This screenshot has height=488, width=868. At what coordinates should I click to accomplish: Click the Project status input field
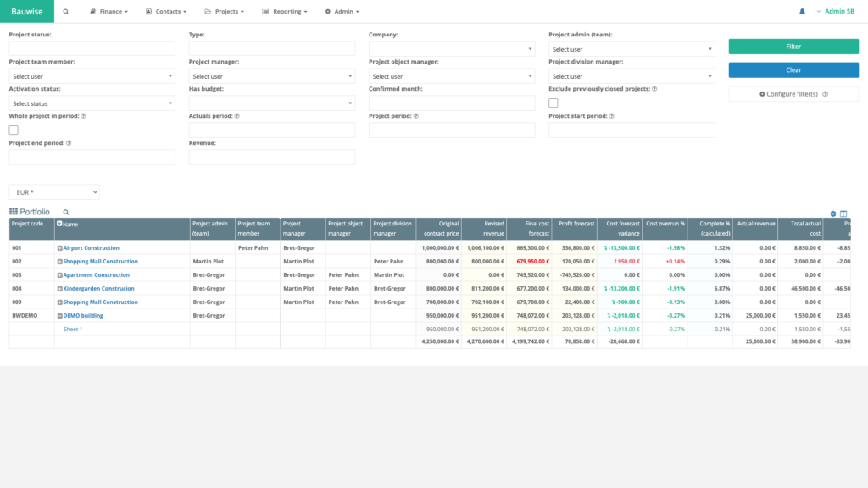[92, 48]
